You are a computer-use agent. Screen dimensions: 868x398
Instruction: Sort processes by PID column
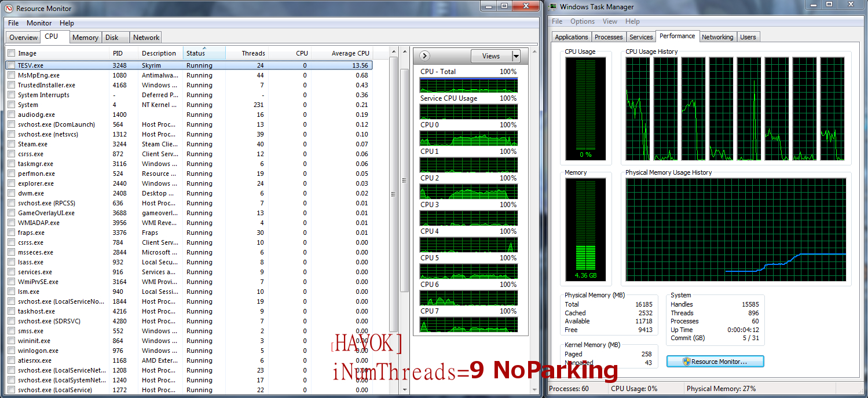(x=124, y=53)
